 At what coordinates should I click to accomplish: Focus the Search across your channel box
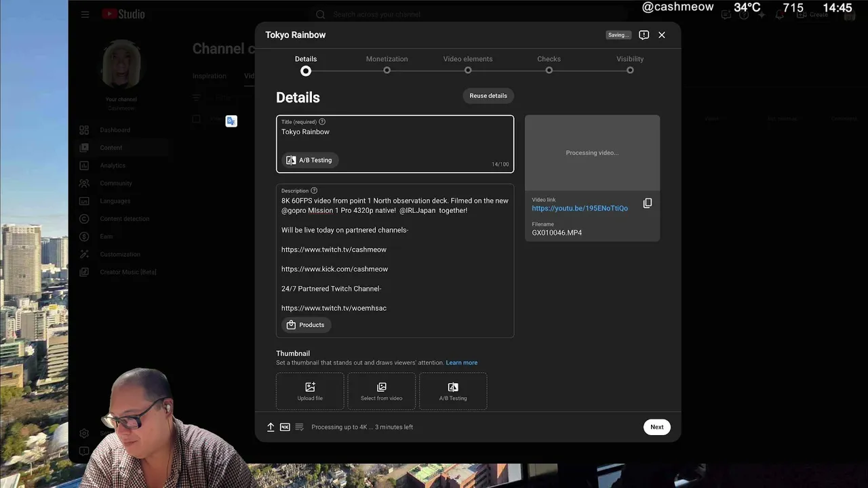[468, 14]
